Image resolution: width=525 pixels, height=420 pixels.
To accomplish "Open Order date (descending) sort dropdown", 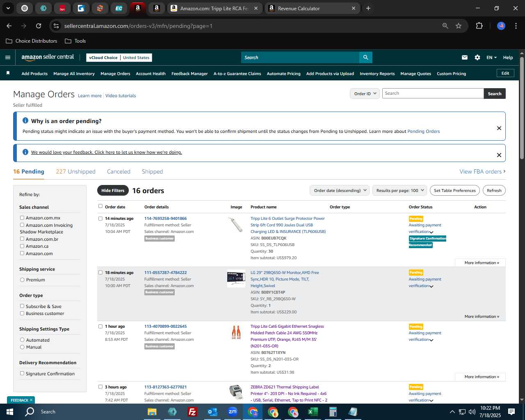I will [x=340, y=190].
